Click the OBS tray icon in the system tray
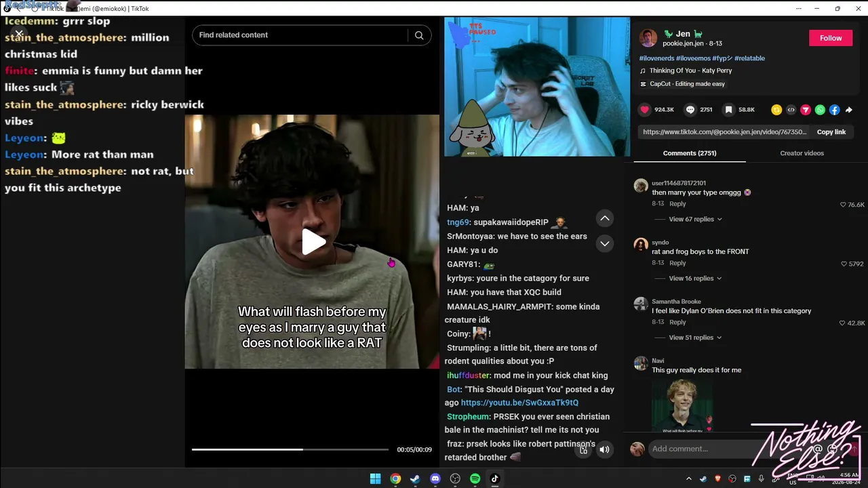Image resolution: width=868 pixels, height=488 pixels. point(732,479)
